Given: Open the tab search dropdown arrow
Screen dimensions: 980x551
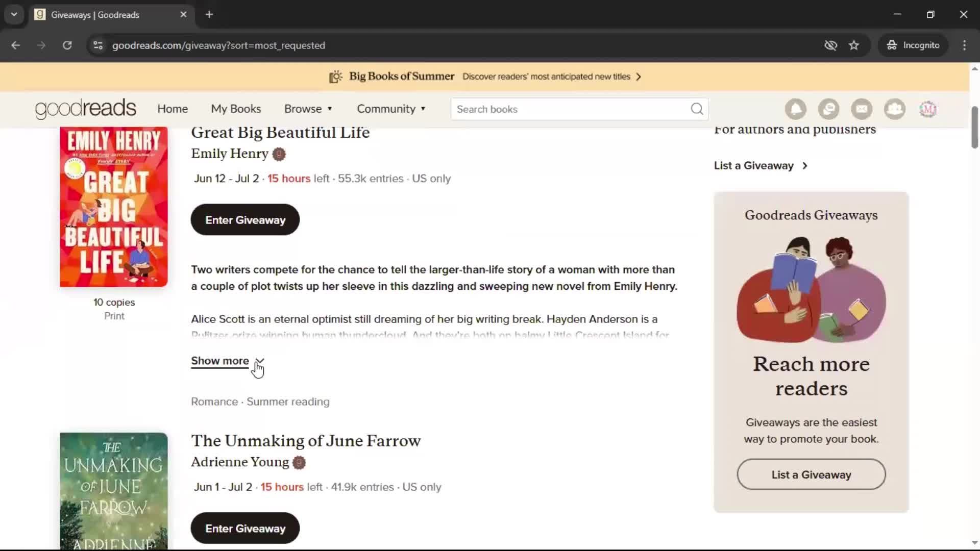Looking at the screenshot, I should [14, 15].
